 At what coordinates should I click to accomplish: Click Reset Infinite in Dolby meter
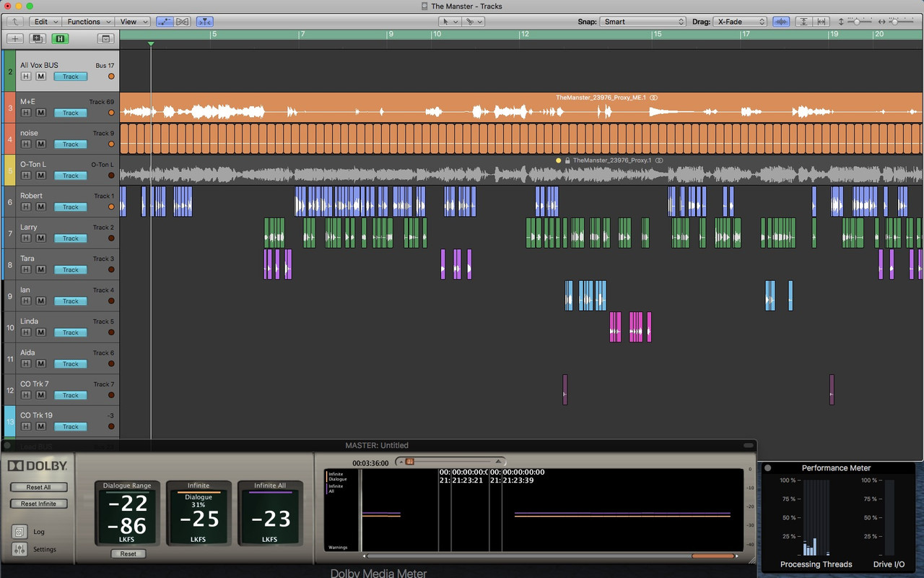point(38,504)
